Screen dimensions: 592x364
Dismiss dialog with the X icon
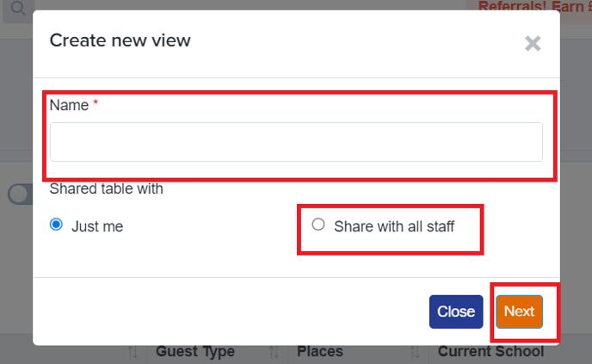(533, 43)
